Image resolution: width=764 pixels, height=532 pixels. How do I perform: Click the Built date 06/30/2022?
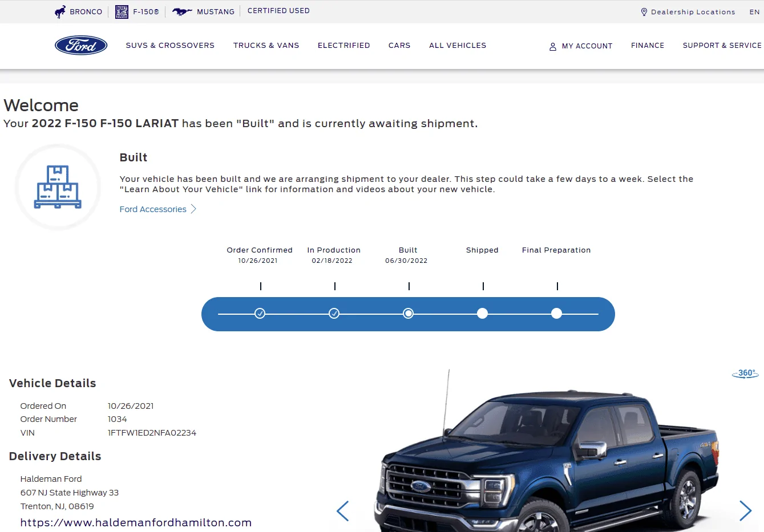tap(406, 261)
